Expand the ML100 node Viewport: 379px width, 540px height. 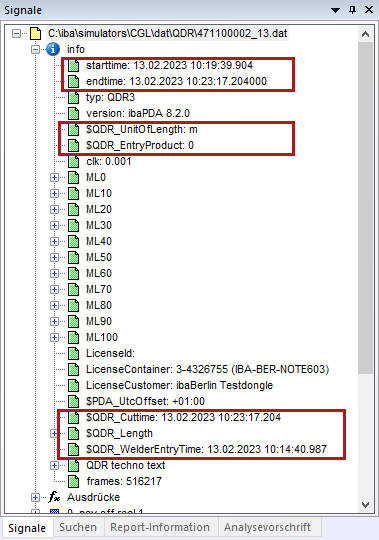(x=54, y=337)
